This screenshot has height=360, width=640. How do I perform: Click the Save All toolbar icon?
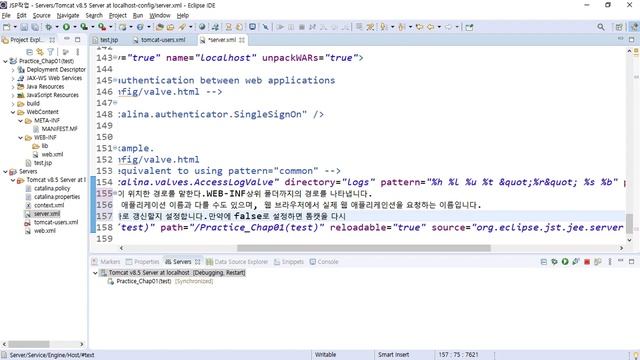coord(35,27)
